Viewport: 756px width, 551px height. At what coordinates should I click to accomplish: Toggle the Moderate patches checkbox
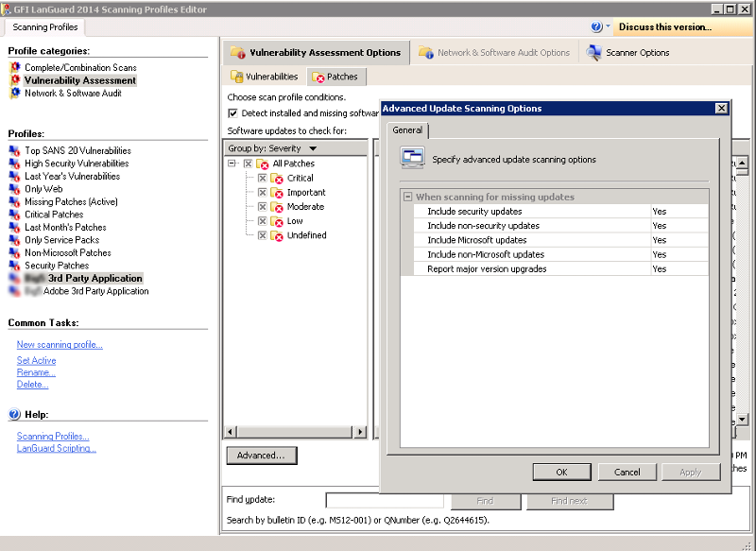coord(263,206)
